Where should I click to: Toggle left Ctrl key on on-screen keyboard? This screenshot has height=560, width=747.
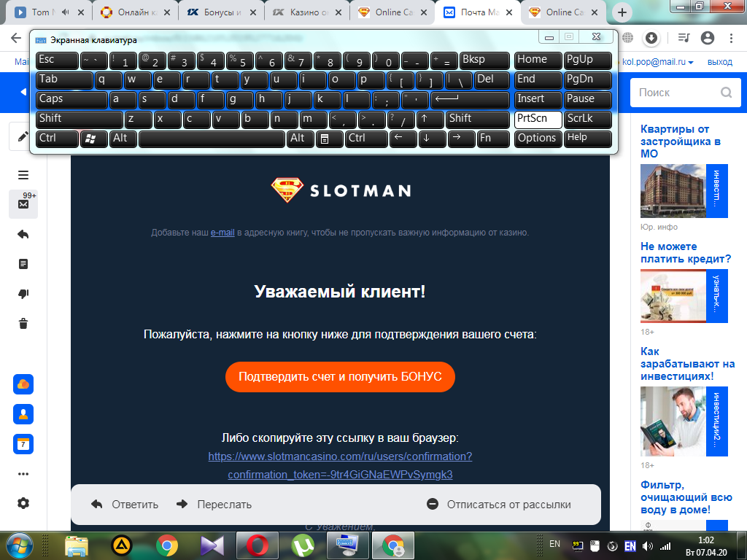coord(57,139)
